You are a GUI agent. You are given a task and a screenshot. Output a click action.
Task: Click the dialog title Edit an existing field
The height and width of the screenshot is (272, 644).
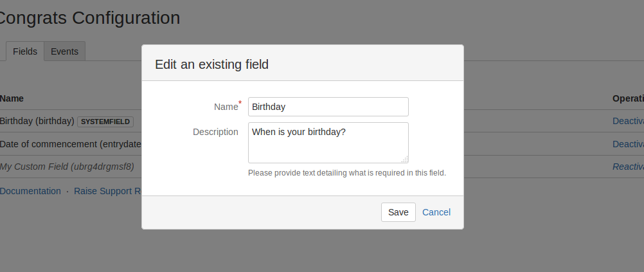[x=211, y=64]
